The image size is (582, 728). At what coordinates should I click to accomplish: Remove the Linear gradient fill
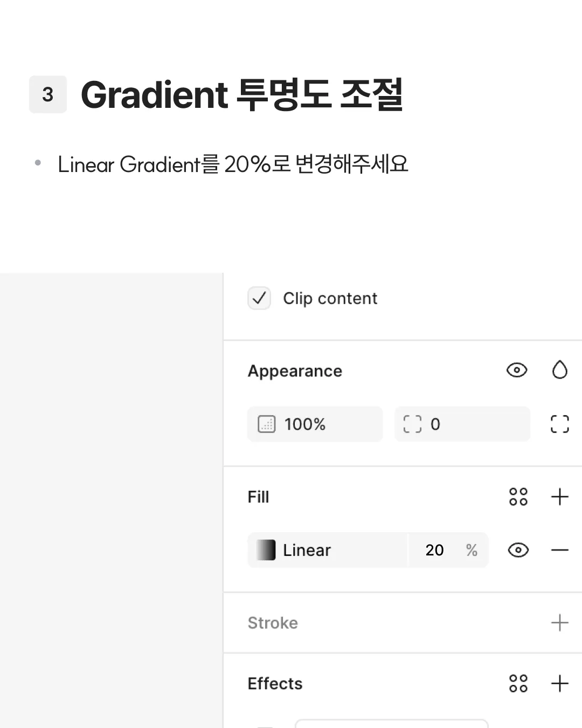click(x=560, y=550)
